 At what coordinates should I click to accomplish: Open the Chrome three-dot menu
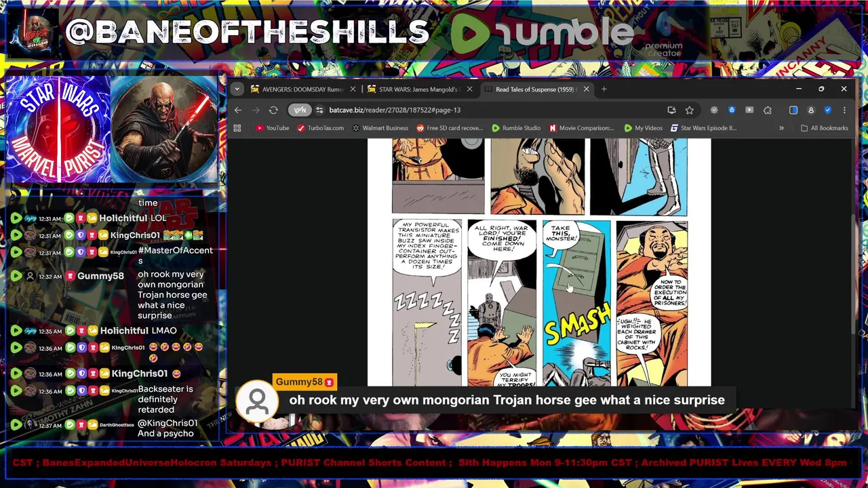844,110
